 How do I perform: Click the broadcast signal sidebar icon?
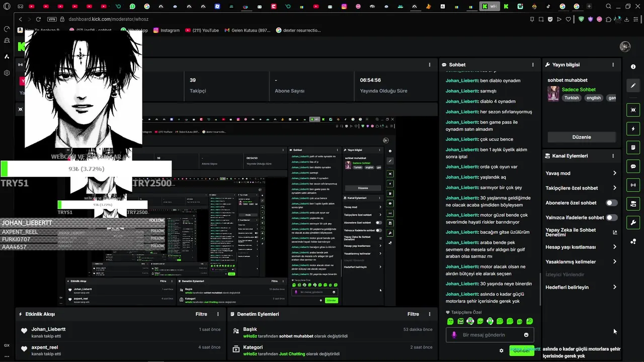point(633,185)
